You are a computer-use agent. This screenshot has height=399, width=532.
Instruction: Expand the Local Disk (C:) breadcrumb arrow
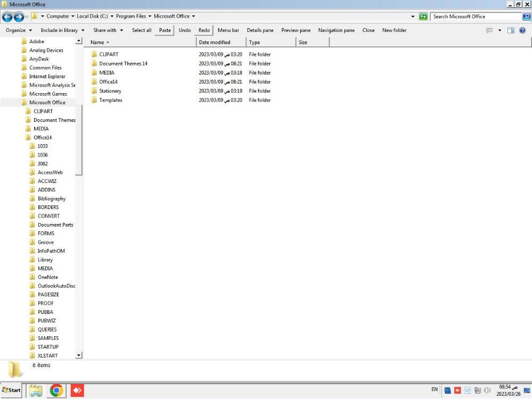point(112,16)
